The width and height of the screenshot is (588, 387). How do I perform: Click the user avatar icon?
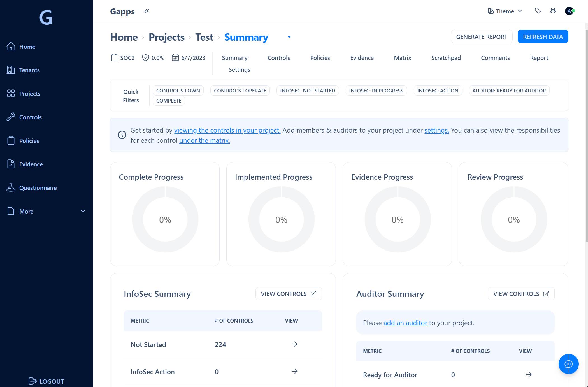569,11
